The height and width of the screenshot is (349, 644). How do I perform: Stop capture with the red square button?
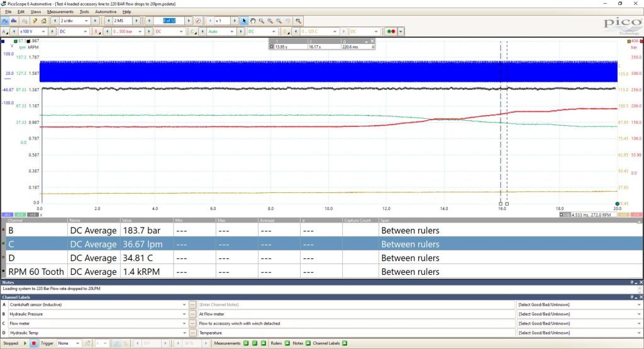[x=34, y=343]
